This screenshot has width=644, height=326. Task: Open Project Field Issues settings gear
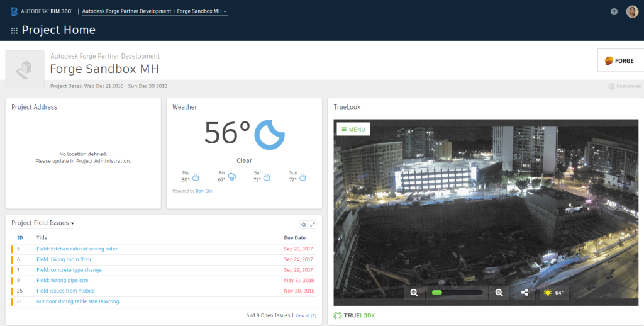pos(304,225)
